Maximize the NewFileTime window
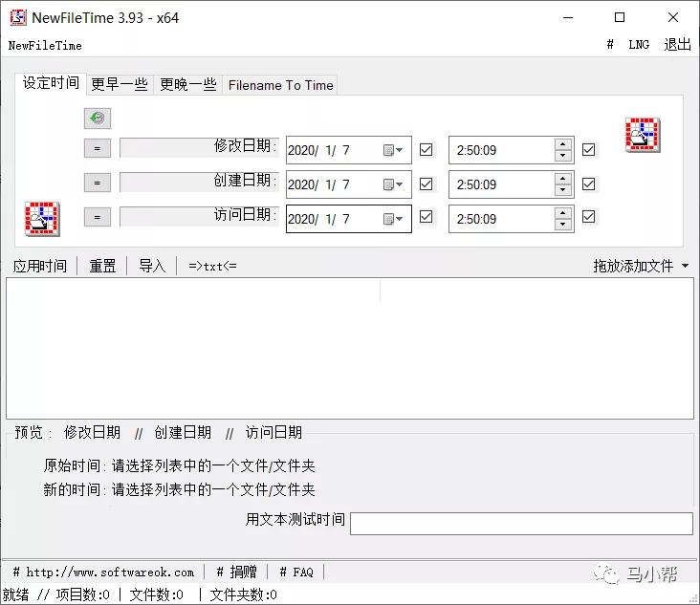 620,17
